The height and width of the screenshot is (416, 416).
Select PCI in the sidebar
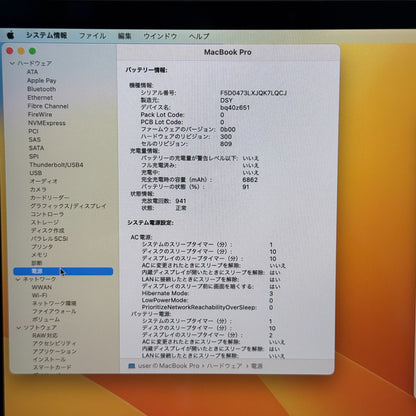pos(33,131)
